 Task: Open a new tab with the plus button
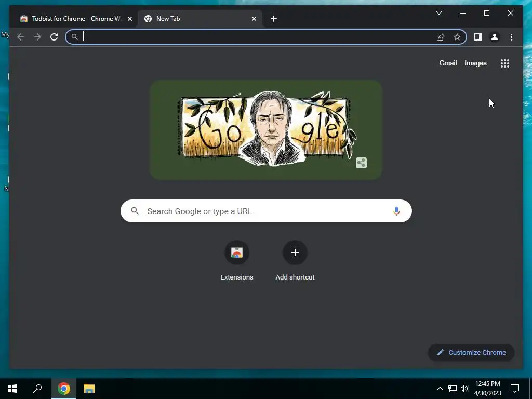pos(274,19)
